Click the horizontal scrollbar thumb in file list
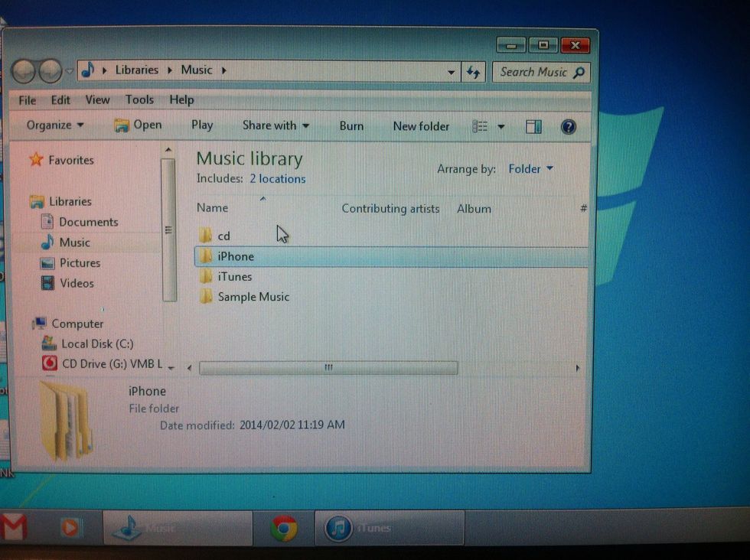 tap(328, 368)
